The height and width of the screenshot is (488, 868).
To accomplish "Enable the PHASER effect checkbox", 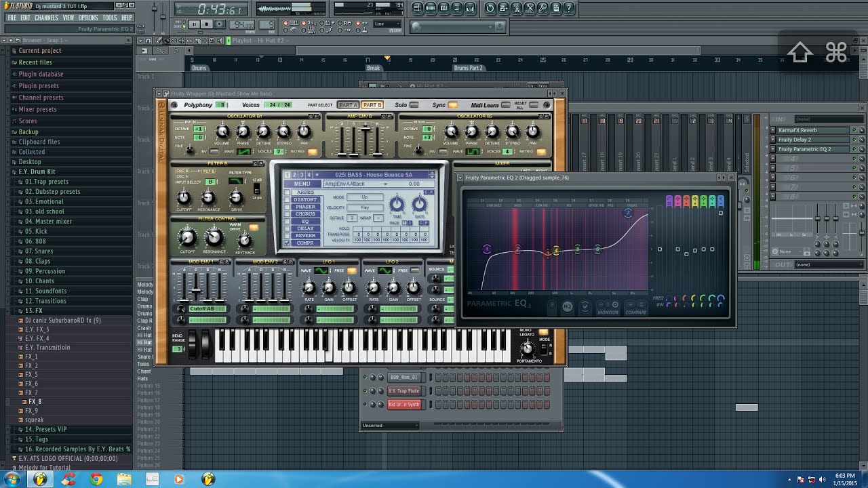I will click(287, 207).
